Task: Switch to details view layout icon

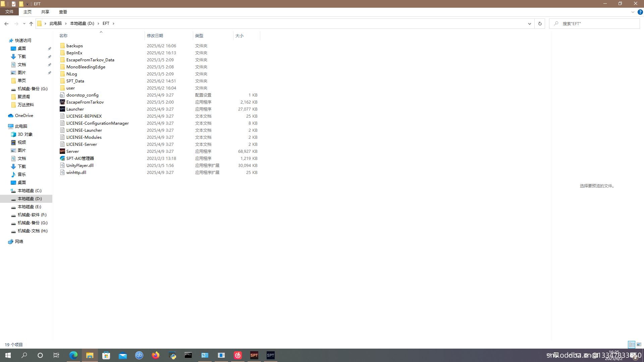Action: click(632, 345)
